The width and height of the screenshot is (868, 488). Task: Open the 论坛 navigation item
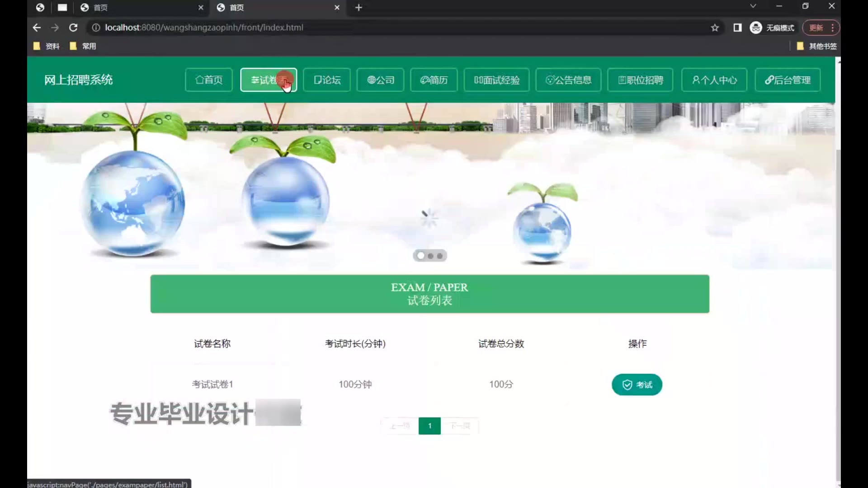point(327,80)
